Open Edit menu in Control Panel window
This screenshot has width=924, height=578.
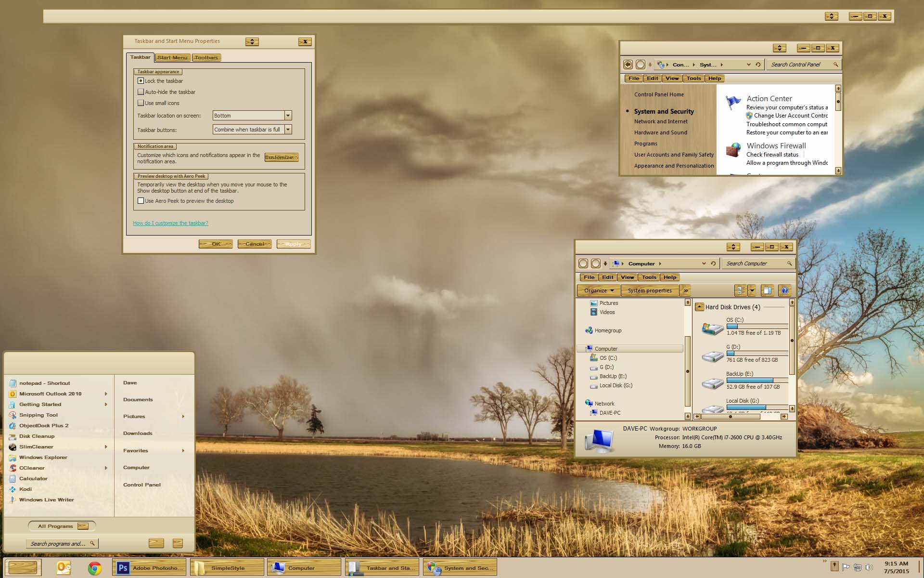(652, 78)
